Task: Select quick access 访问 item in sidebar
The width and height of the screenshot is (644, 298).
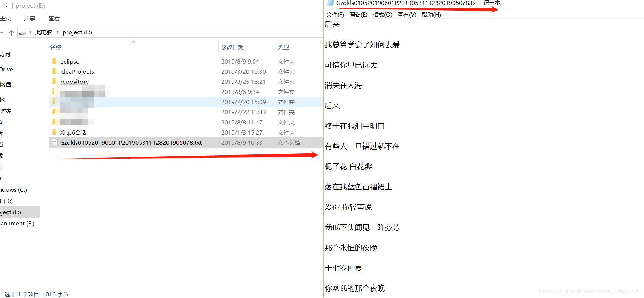Action: (x=5, y=54)
